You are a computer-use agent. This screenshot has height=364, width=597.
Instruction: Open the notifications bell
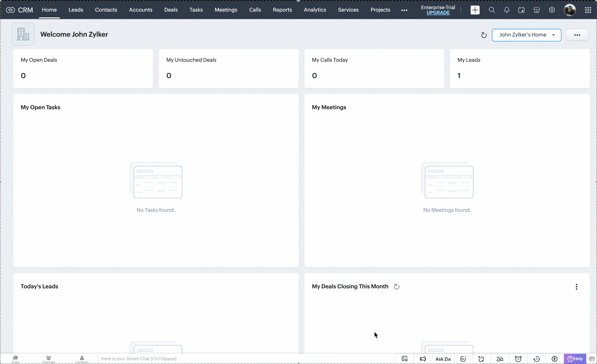click(506, 10)
